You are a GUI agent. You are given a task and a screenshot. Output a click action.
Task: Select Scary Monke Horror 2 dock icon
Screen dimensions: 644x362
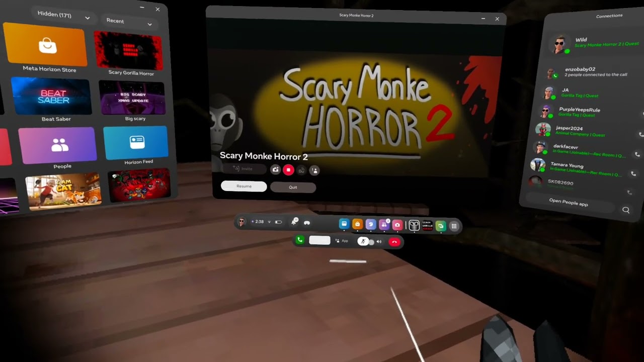(x=414, y=226)
